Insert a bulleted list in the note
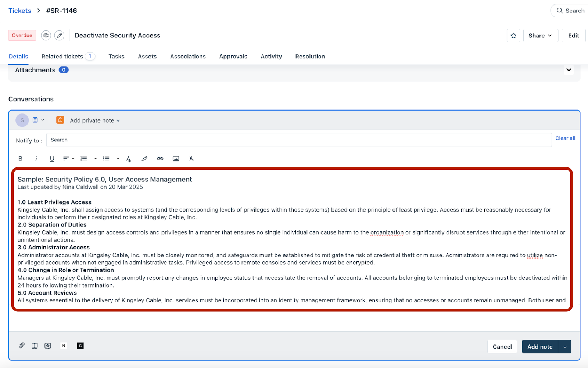 [x=106, y=159]
